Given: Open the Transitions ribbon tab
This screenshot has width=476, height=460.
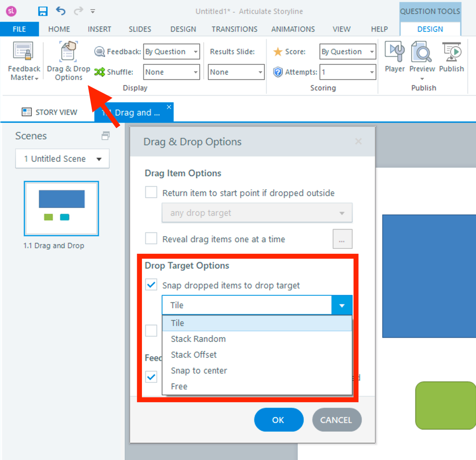Looking at the screenshot, I should tap(234, 29).
